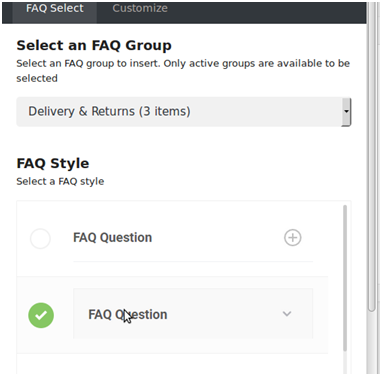Click the Select a FAQ style description text

coord(60,181)
